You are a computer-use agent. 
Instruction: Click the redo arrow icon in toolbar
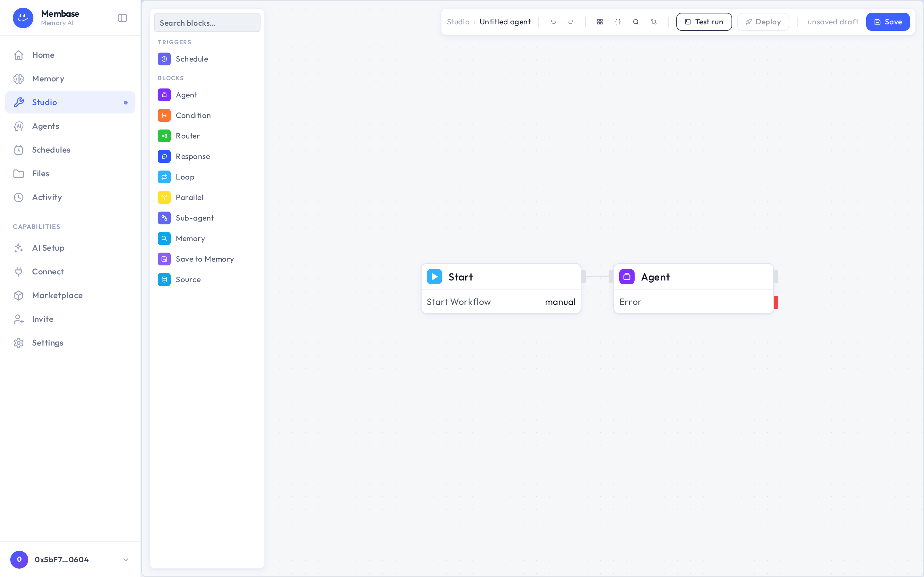(571, 22)
